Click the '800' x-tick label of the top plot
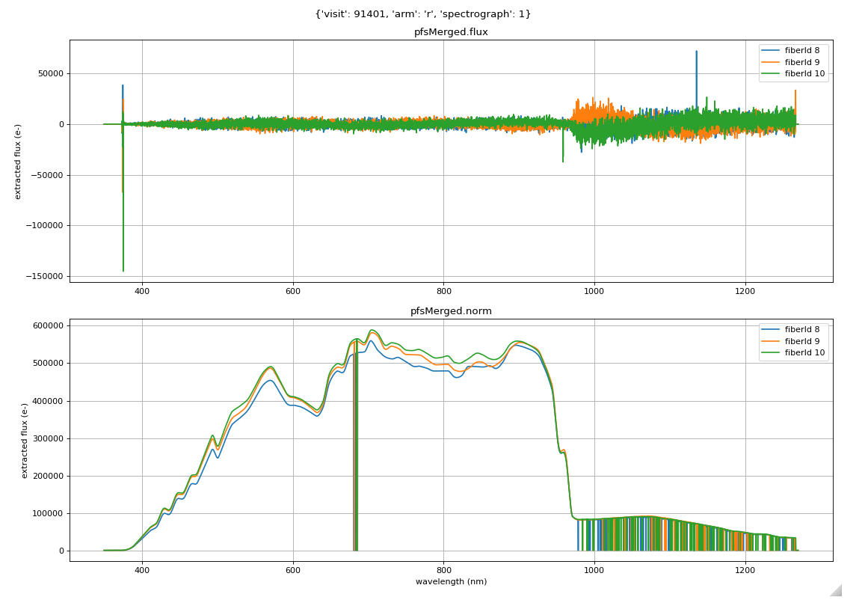The image size is (868, 600). click(x=443, y=291)
